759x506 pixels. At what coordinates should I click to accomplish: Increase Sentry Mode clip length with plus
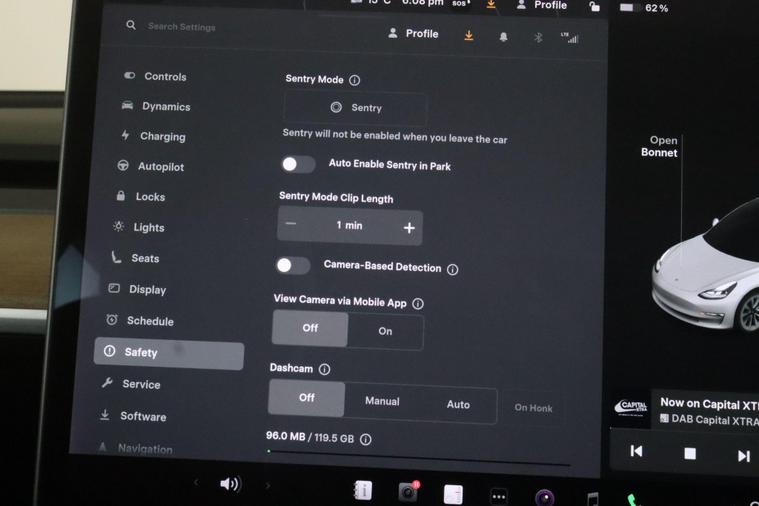pos(408,228)
